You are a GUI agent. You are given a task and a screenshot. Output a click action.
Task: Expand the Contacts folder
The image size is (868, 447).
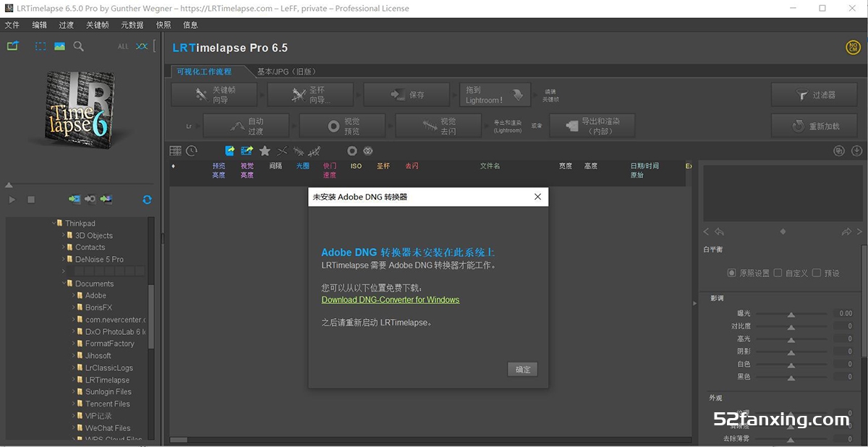click(x=64, y=247)
